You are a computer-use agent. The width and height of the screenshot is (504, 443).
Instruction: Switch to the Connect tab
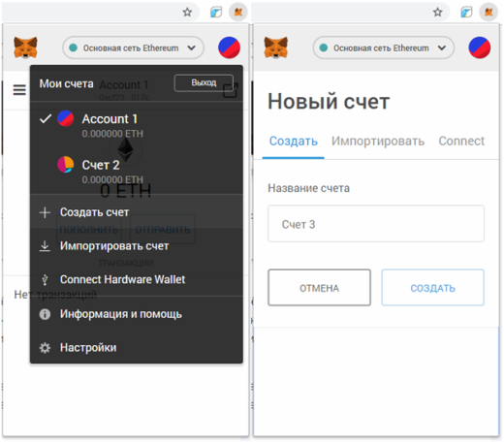pyautogui.click(x=461, y=142)
